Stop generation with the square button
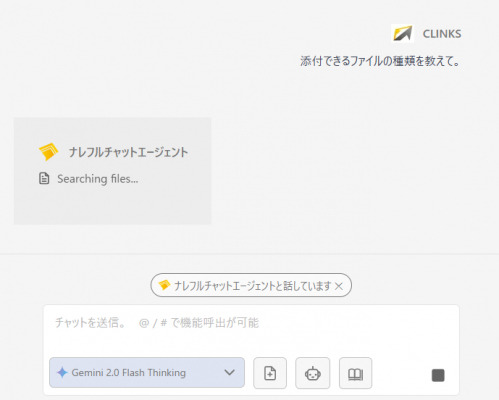 click(438, 375)
